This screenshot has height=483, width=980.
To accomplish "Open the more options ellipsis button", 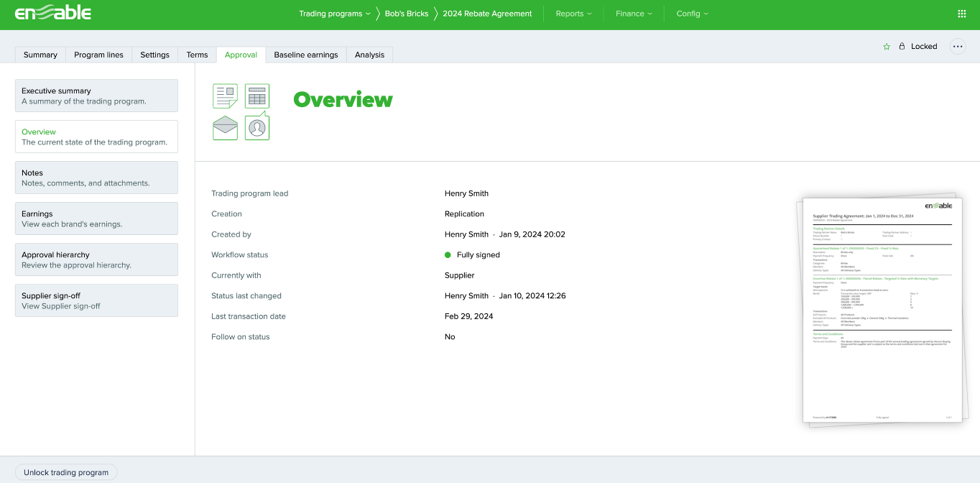I will tap(958, 47).
